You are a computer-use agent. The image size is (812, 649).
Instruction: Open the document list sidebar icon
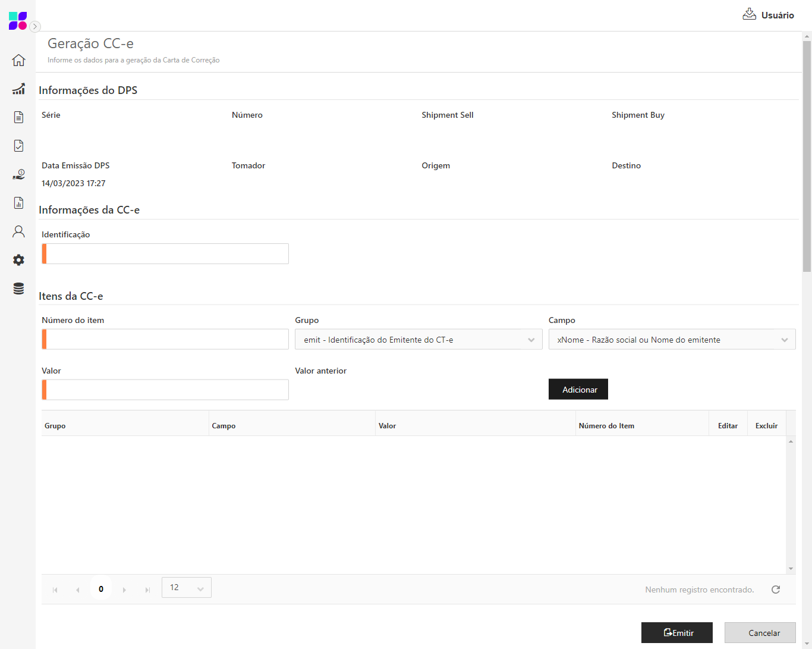click(x=18, y=117)
